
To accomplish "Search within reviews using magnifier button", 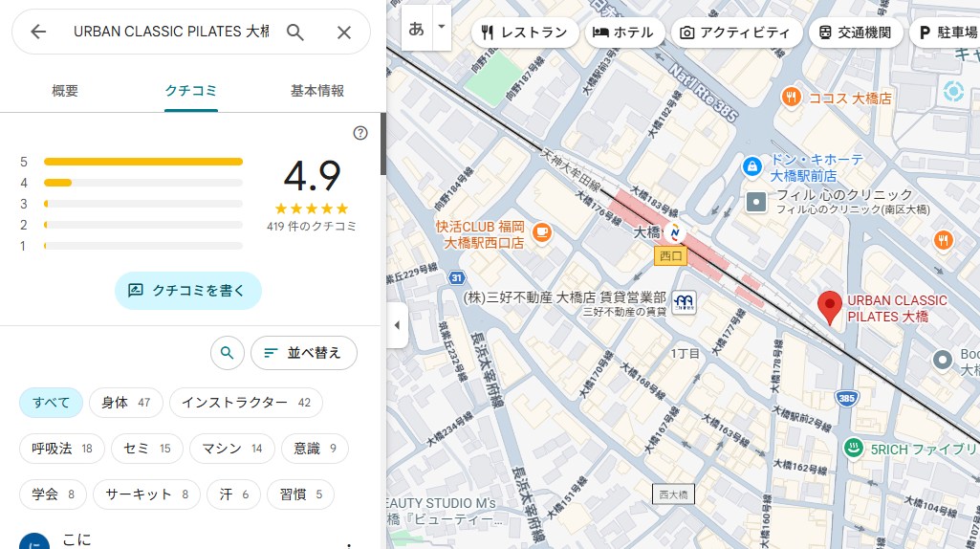I will click(227, 353).
